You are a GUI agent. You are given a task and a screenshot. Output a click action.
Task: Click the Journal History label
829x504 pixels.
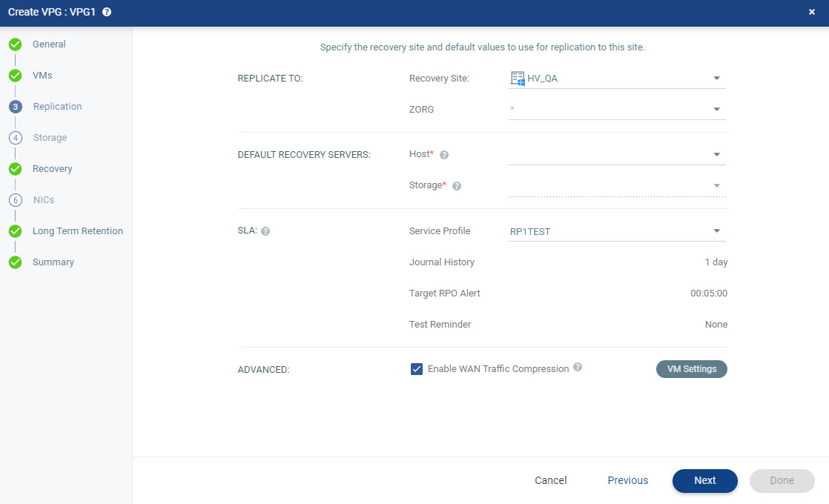pos(442,262)
